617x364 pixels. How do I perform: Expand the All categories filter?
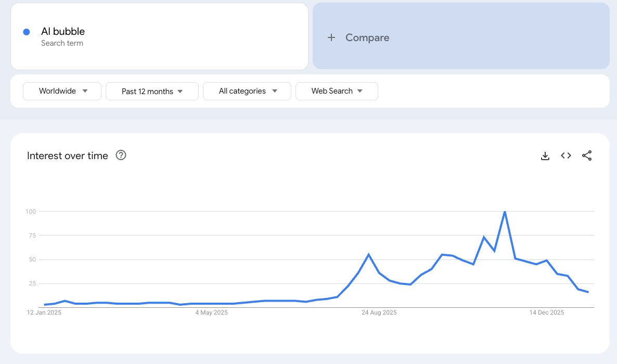pyautogui.click(x=247, y=91)
